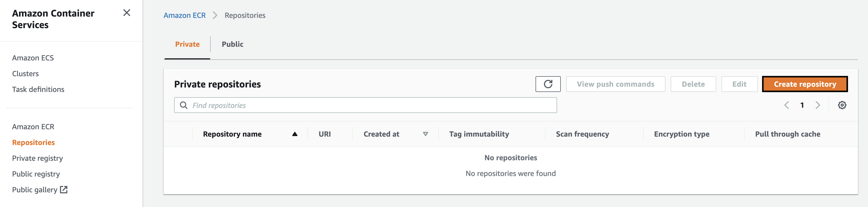
Task: Switch to the Private tab
Action: tap(187, 44)
